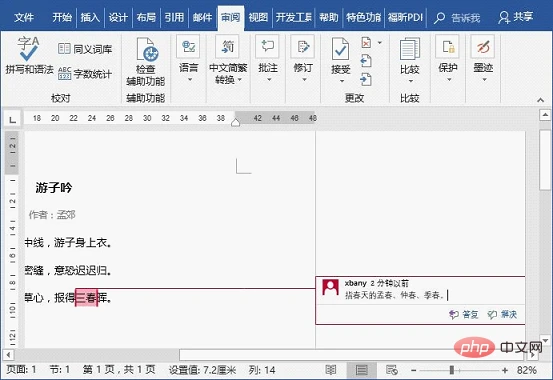The height and width of the screenshot is (380, 553).
Task: Go to previous change icon
Action: [x=366, y=61]
